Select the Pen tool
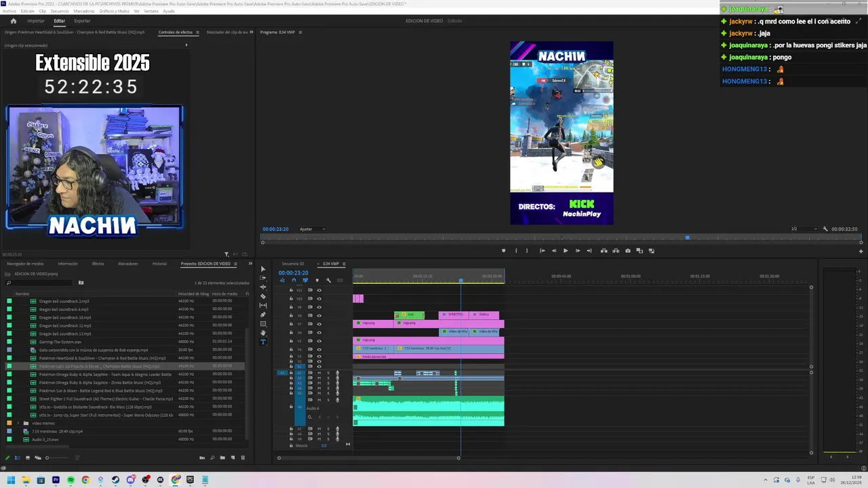 point(263,314)
